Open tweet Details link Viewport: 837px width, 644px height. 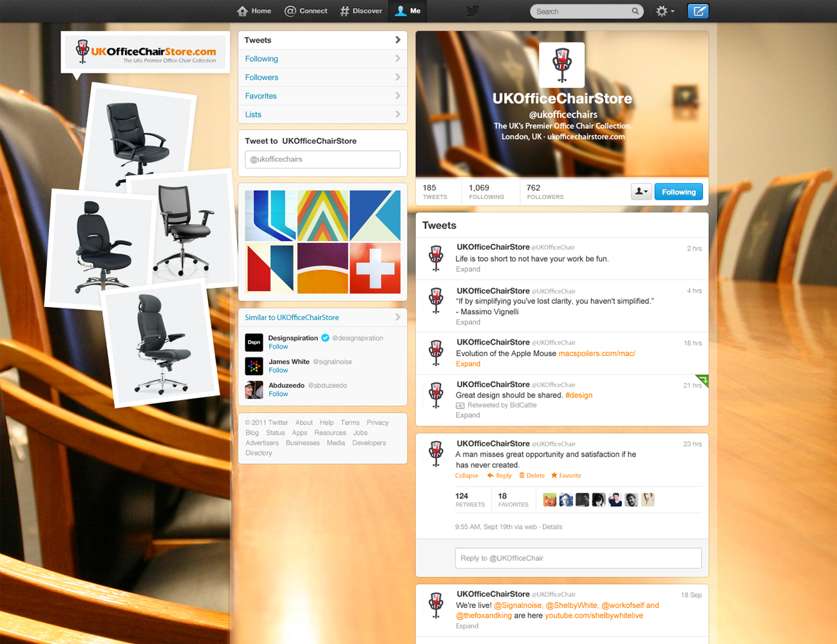pos(552,527)
